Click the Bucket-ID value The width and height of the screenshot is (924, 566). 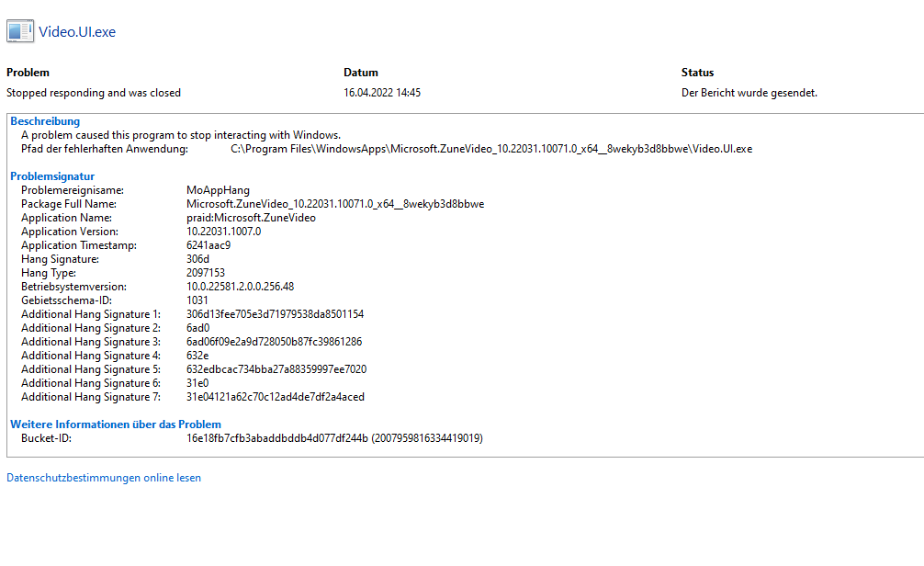(x=334, y=438)
